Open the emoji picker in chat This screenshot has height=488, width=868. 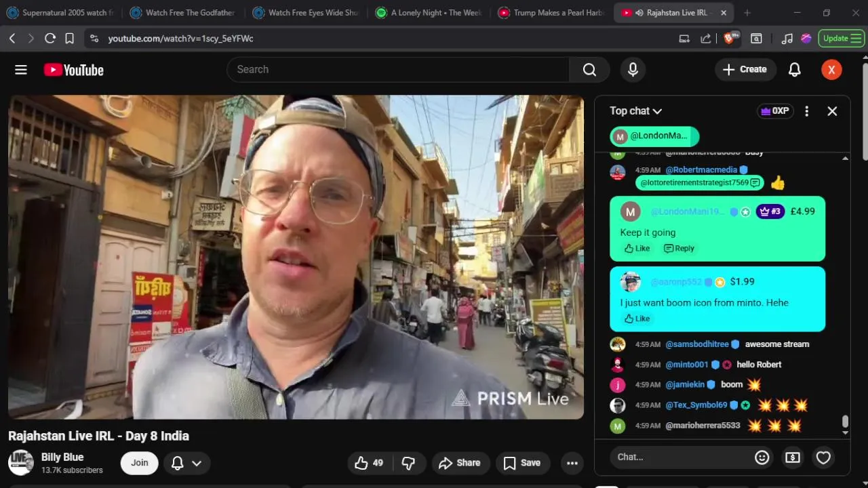tap(762, 457)
